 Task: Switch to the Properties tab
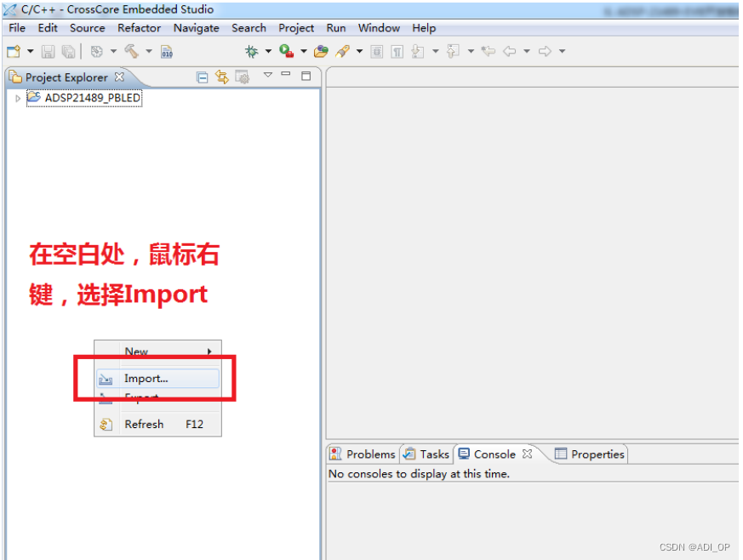[590, 454]
